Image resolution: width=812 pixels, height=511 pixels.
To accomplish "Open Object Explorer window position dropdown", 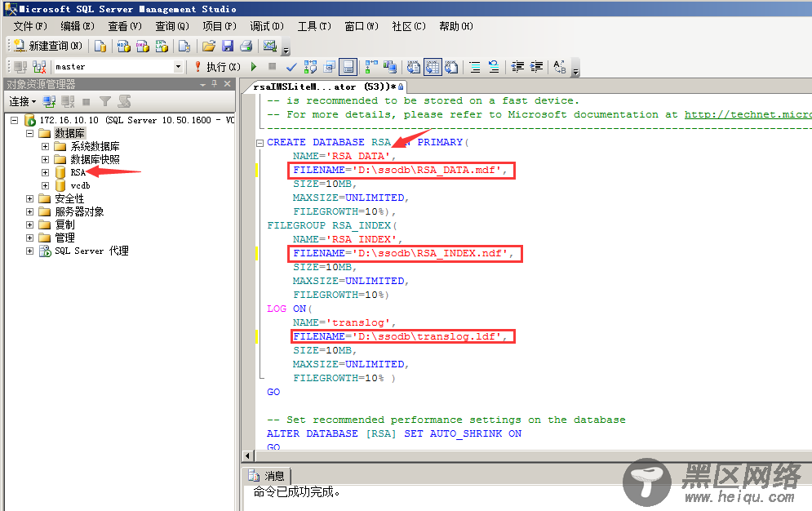I will tap(203, 84).
